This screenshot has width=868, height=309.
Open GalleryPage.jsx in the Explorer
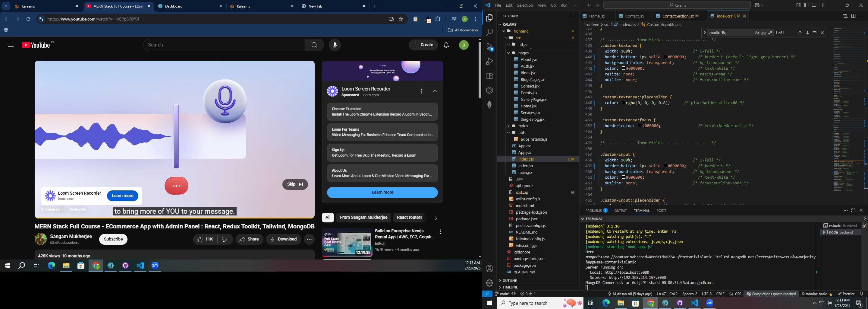(533, 100)
